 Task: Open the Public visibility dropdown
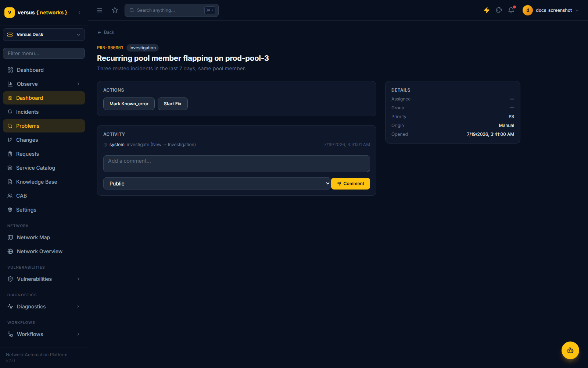tap(217, 184)
